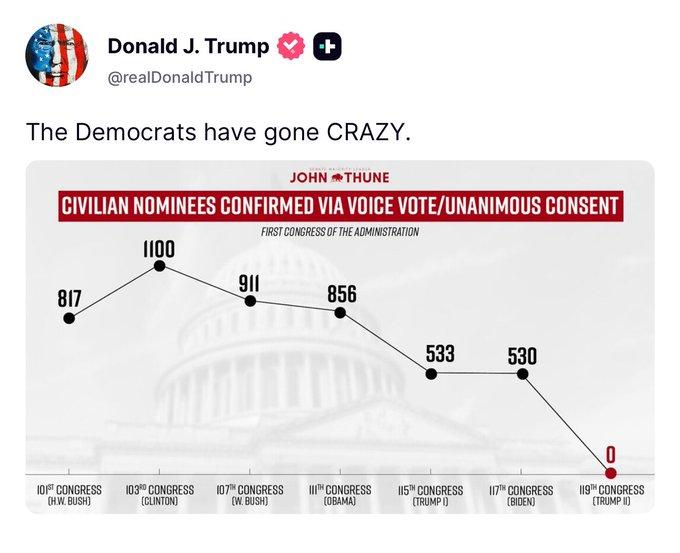Open the Donald J. Trump display name

tap(188, 46)
